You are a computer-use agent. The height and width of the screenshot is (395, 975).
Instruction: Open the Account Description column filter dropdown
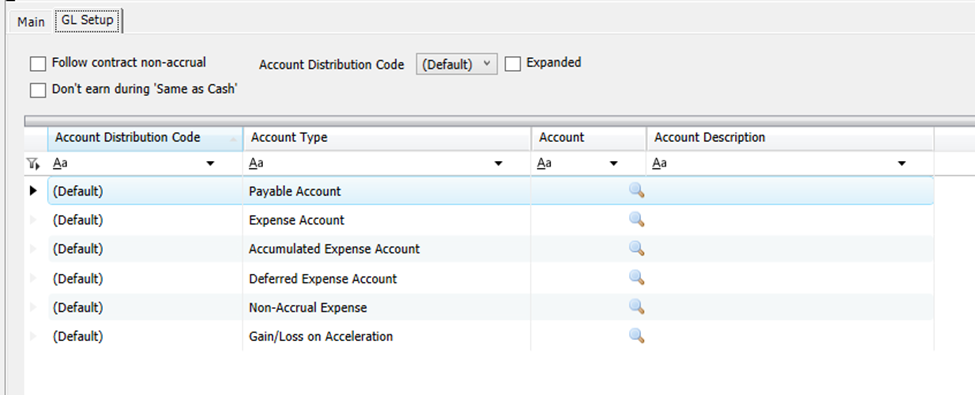coord(902,164)
